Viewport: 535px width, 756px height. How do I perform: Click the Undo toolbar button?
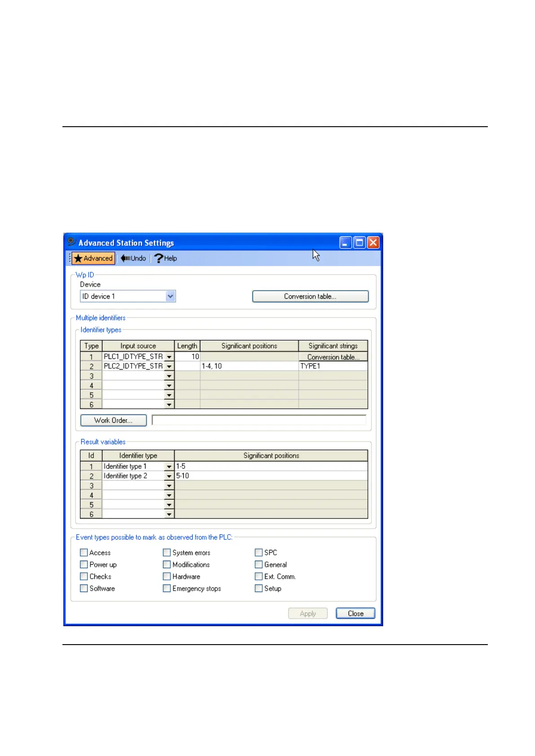point(133,258)
